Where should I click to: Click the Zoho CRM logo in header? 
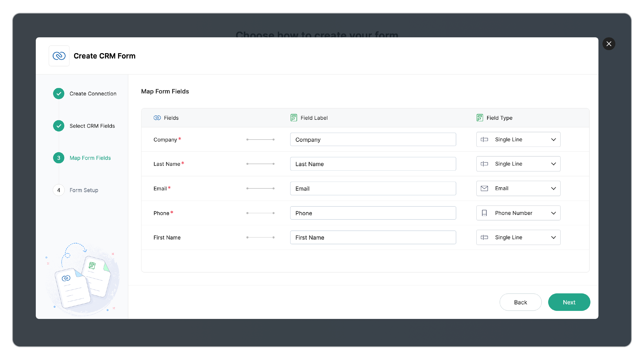[x=59, y=56]
